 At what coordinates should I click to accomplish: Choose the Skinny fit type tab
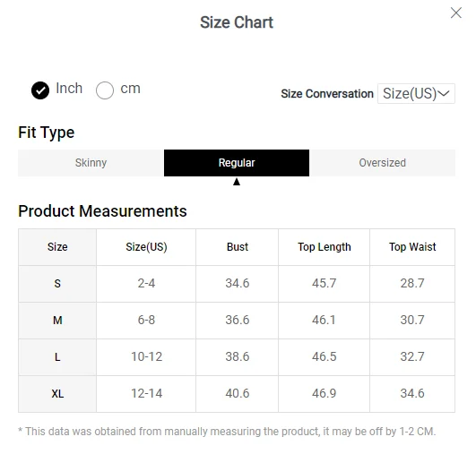click(x=91, y=163)
